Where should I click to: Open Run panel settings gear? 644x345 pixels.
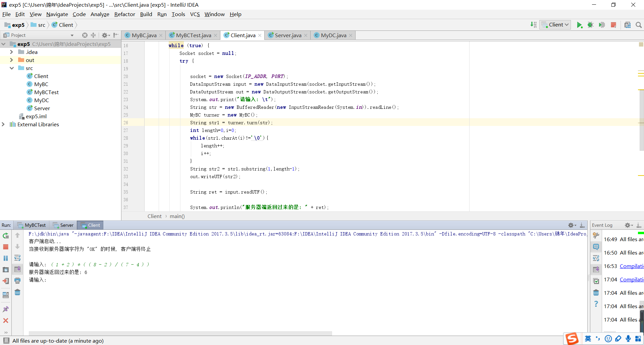(572, 225)
